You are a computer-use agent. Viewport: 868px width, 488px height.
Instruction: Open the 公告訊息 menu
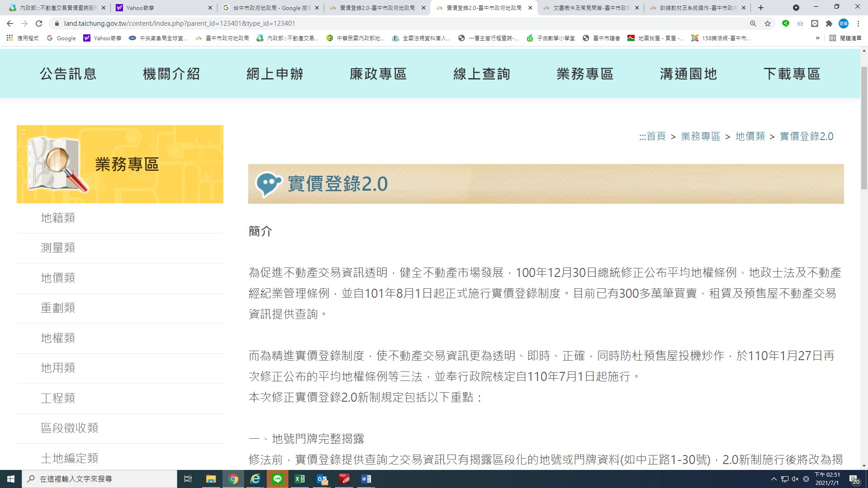coord(68,74)
